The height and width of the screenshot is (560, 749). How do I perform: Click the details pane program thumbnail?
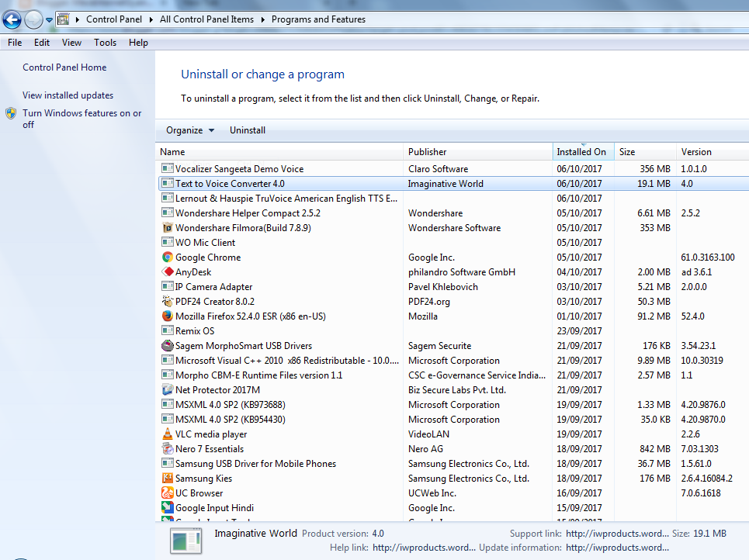186,541
